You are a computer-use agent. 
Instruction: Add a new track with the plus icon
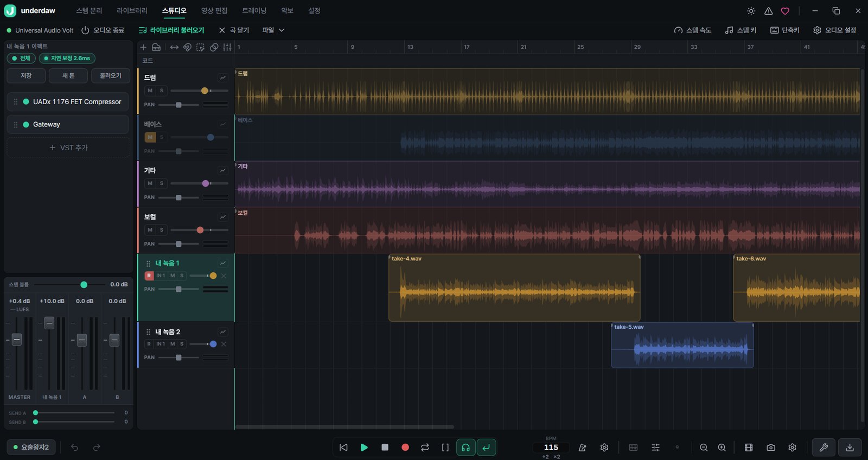143,47
